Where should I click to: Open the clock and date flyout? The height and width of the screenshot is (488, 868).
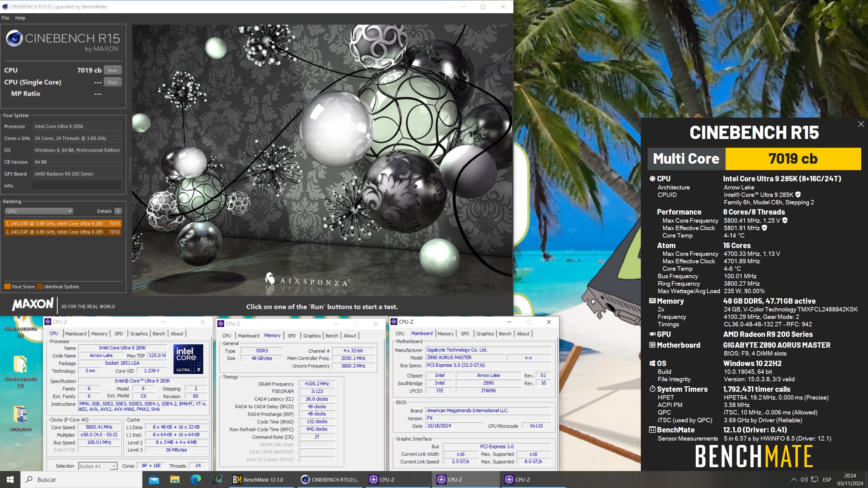pos(850,480)
